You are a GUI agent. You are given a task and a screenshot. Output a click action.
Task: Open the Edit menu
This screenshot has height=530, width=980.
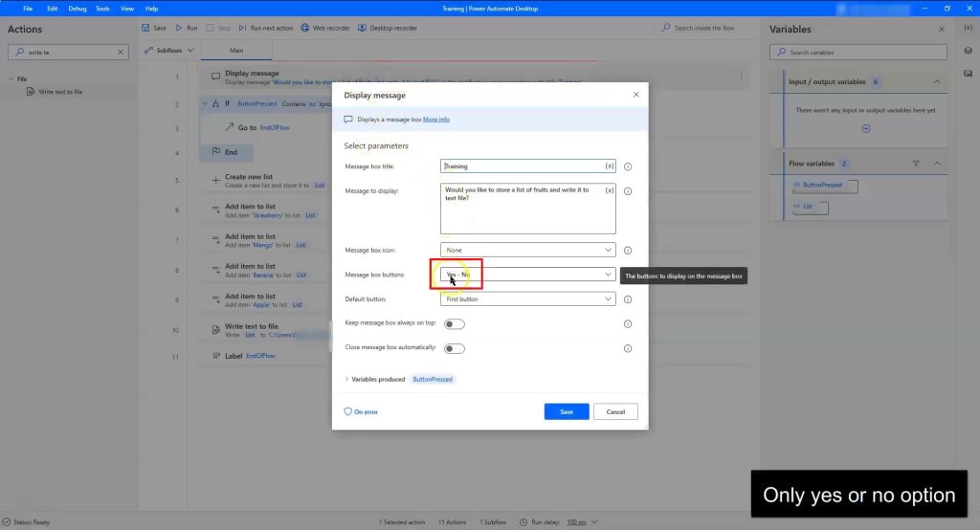coord(52,9)
